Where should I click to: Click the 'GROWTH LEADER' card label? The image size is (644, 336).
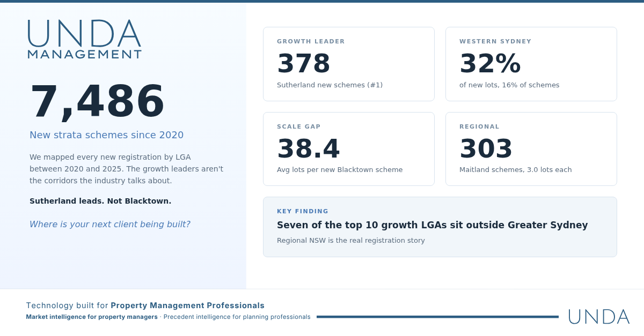[311, 41]
